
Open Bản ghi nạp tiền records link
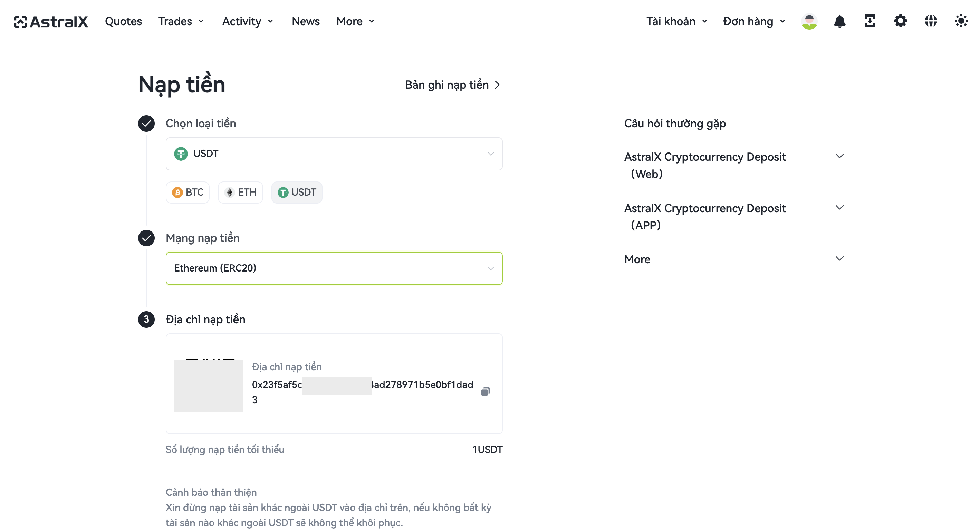[453, 85]
